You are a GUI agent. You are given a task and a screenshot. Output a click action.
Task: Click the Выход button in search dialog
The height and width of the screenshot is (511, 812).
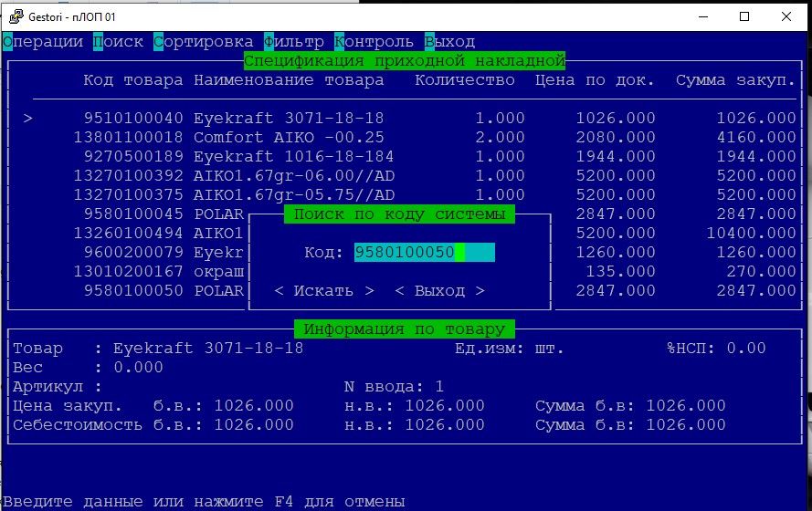tap(439, 291)
